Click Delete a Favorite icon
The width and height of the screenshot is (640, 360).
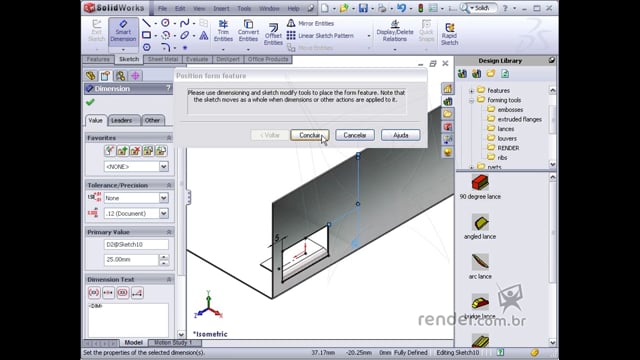point(135,151)
